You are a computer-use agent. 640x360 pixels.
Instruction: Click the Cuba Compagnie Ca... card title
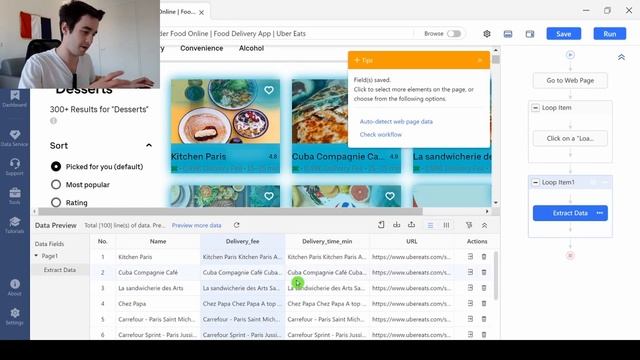pos(338,156)
